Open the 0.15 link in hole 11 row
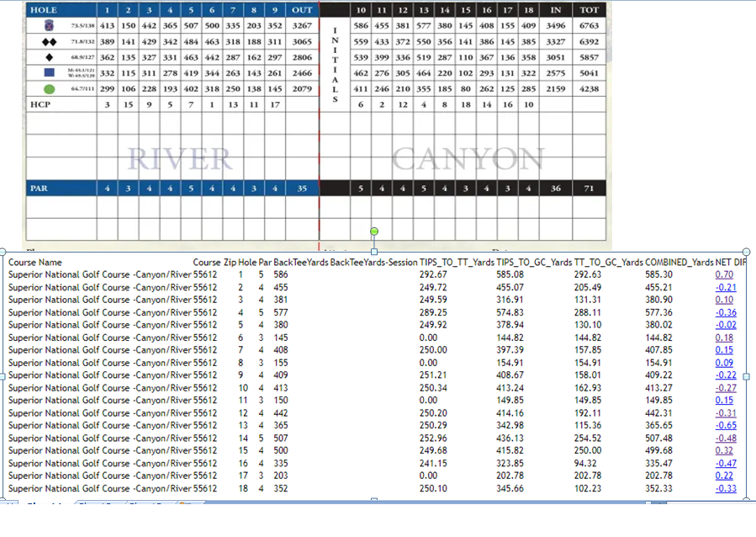This screenshot has width=756, height=537. (x=724, y=400)
